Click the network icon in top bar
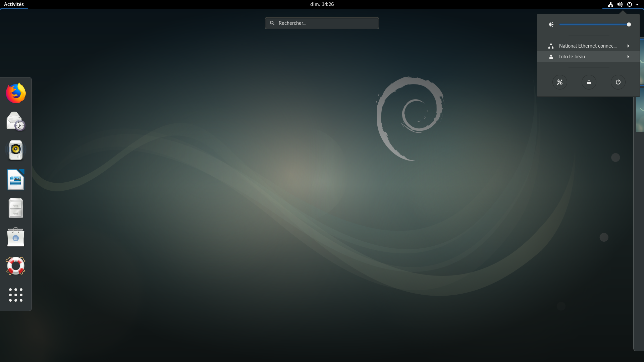 pyautogui.click(x=610, y=4)
